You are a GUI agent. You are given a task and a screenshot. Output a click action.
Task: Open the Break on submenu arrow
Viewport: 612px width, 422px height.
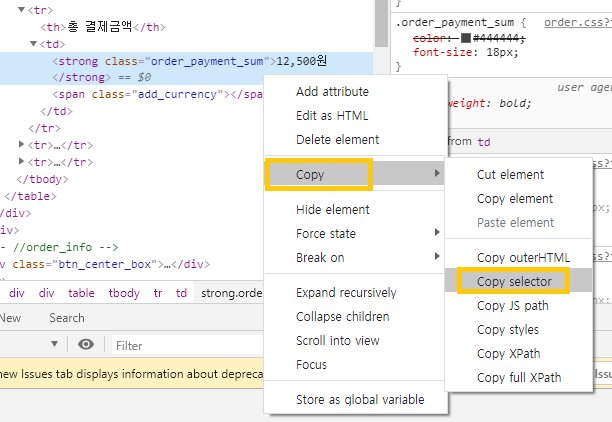click(x=437, y=256)
